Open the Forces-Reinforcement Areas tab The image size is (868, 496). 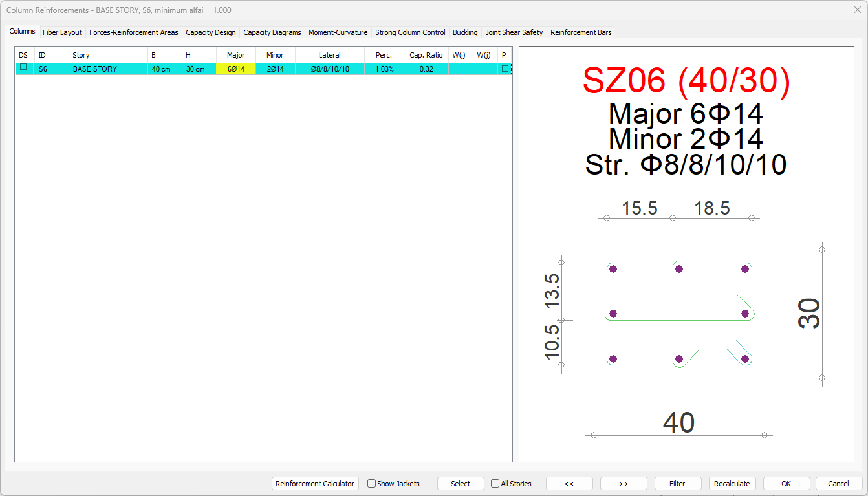pos(133,32)
